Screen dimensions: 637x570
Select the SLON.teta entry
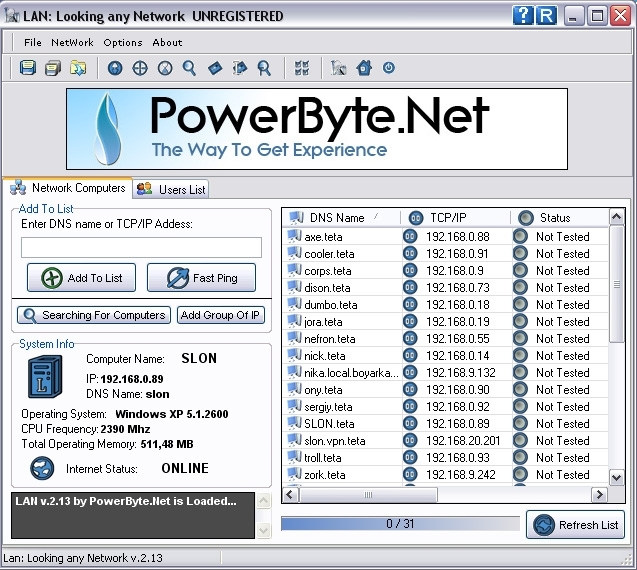click(329, 424)
